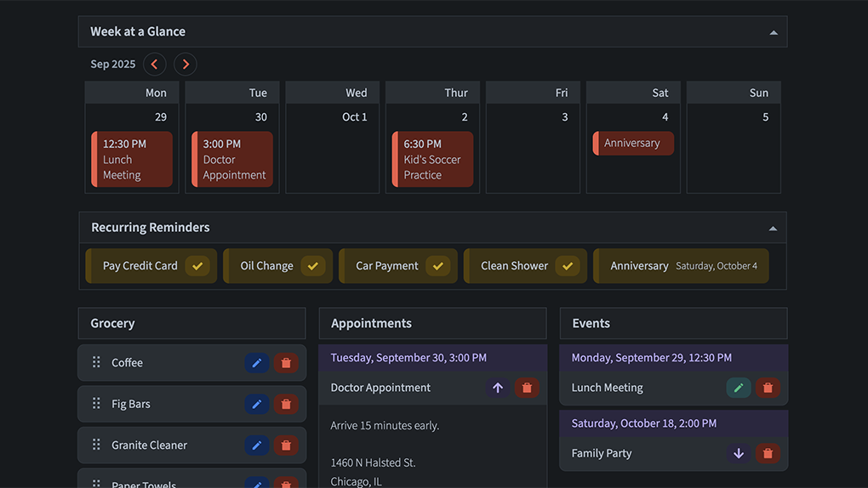
Task: Click pencil icon for Granite Cleaner
Action: (256, 445)
